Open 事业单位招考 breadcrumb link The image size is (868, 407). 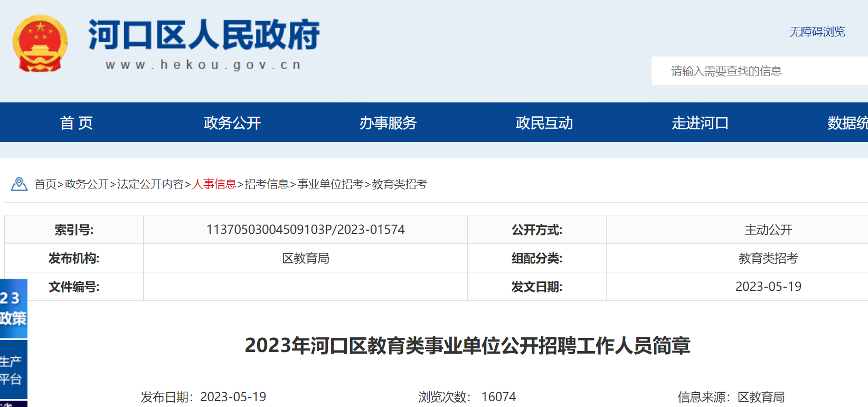(x=331, y=184)
